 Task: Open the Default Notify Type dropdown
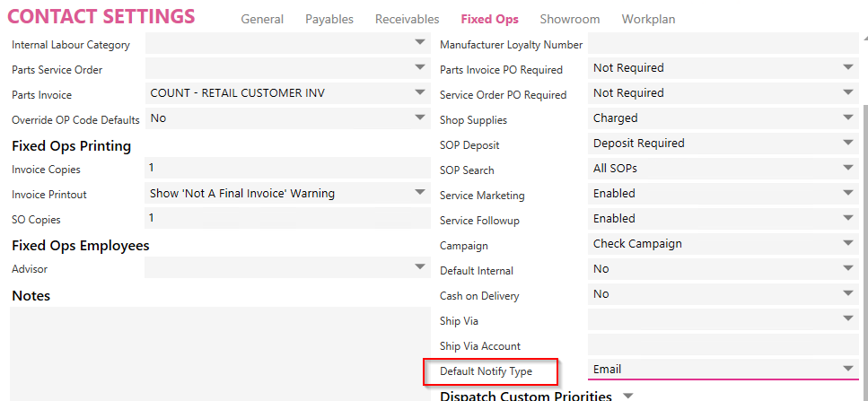coord(723,370)
